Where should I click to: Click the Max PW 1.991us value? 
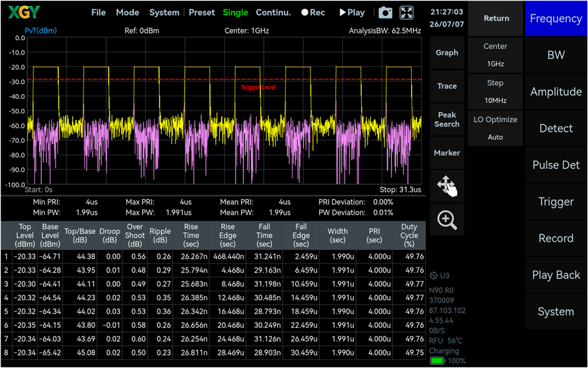point(178,212)
